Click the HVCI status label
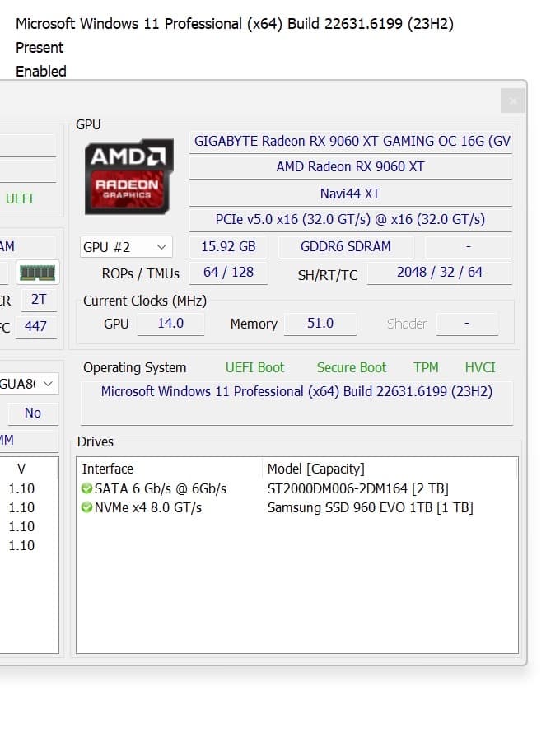The height and width of the screenshot is (747, 560). pyautogui.click(x=480, y=368)
